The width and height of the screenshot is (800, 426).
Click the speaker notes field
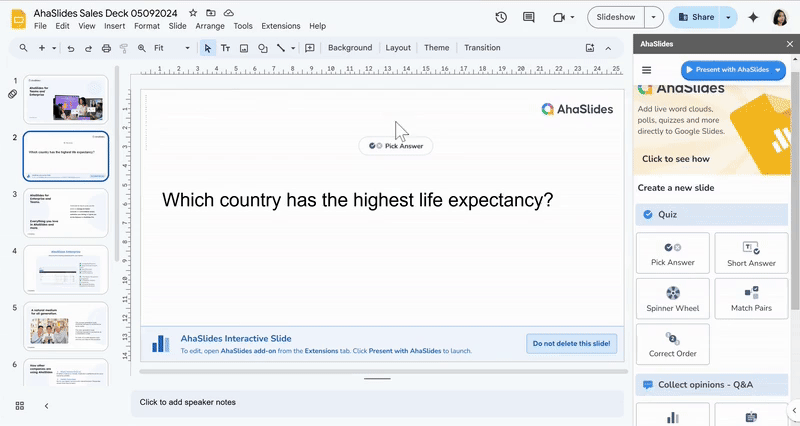pos(378,403)
